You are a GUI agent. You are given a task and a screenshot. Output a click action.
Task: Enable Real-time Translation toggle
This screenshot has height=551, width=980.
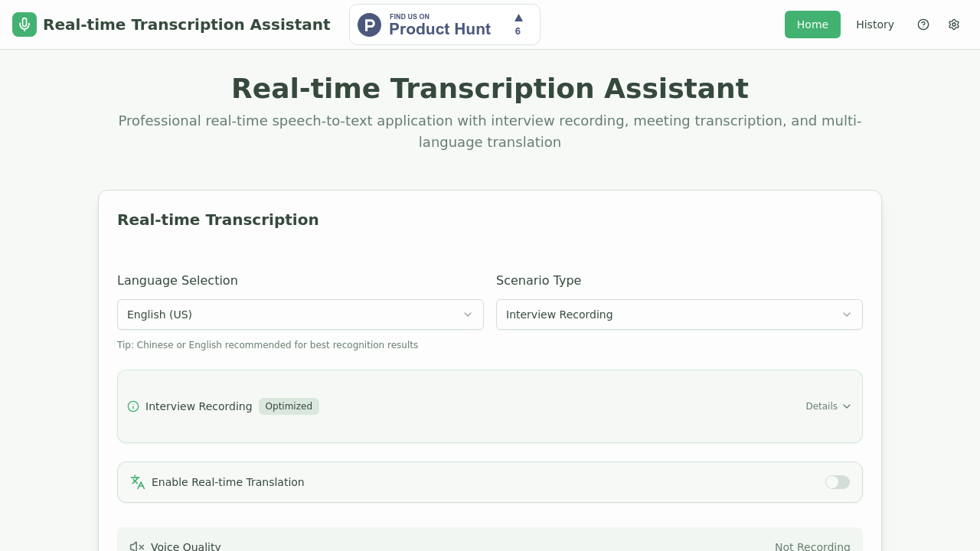837,482
